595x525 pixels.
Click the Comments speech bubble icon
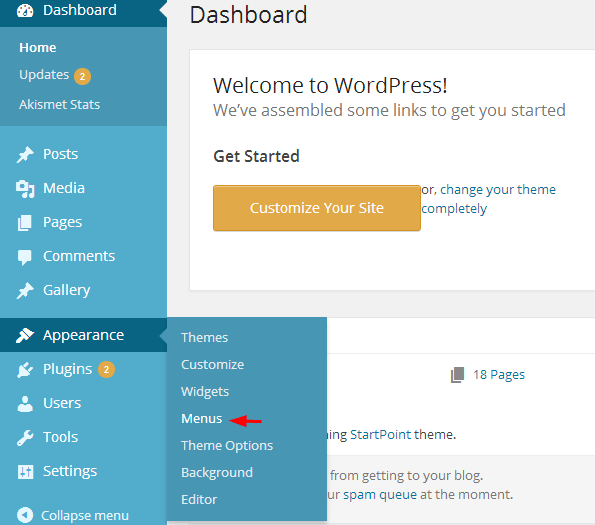25,257
